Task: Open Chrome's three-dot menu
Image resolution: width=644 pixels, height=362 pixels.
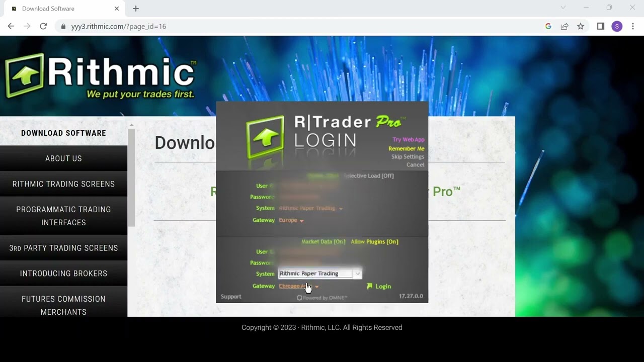Action: click(x=633, y=26)
